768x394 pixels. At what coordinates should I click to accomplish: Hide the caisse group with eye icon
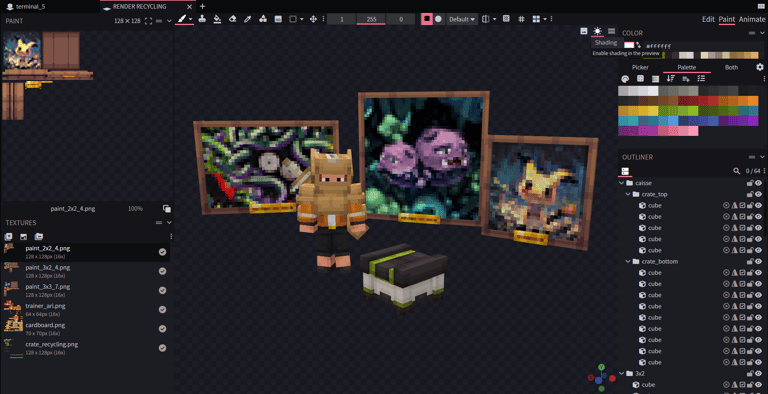759,183
